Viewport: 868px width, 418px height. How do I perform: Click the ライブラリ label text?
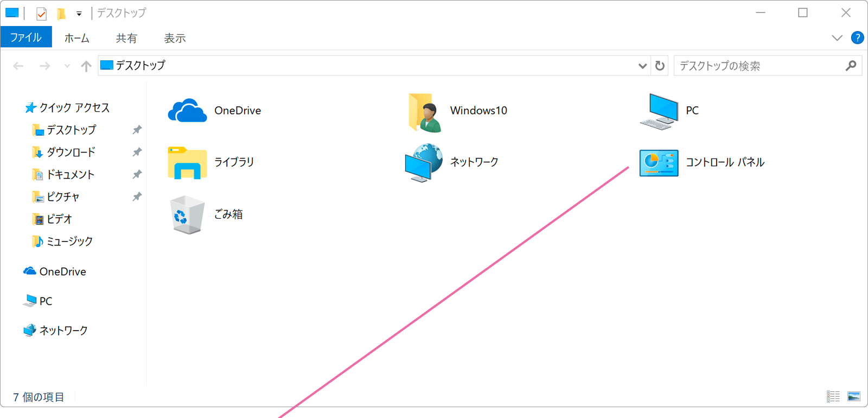tap(234, 162)
